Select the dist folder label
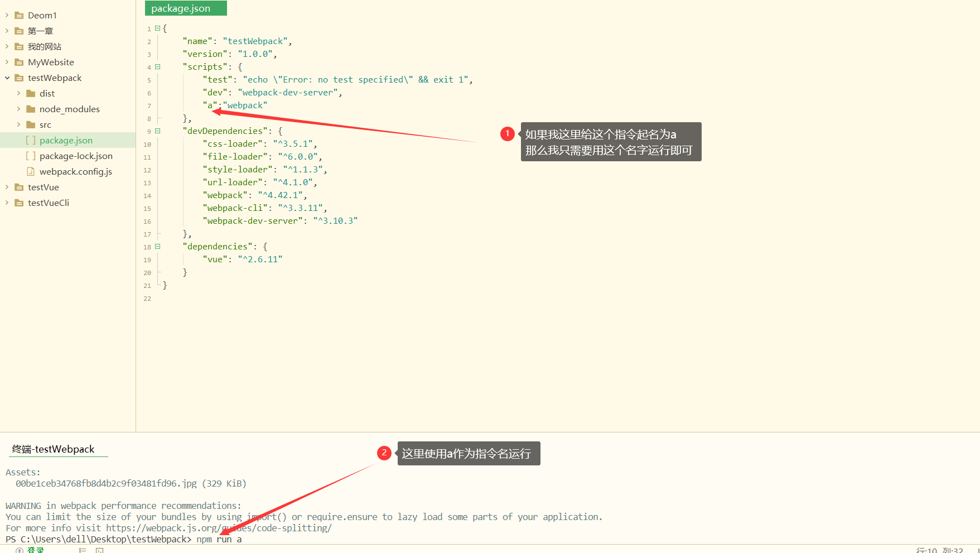The image size is (980, 553). coord(47,94)
